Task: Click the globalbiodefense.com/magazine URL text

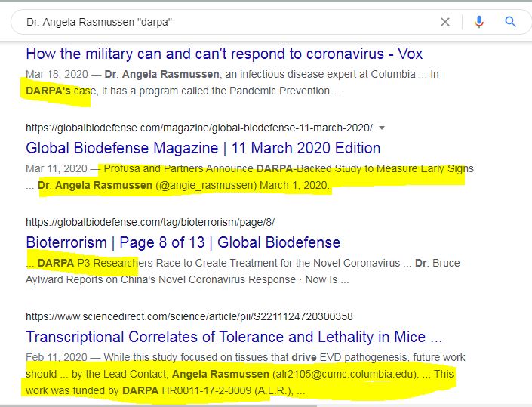Action: pos(199,128)
